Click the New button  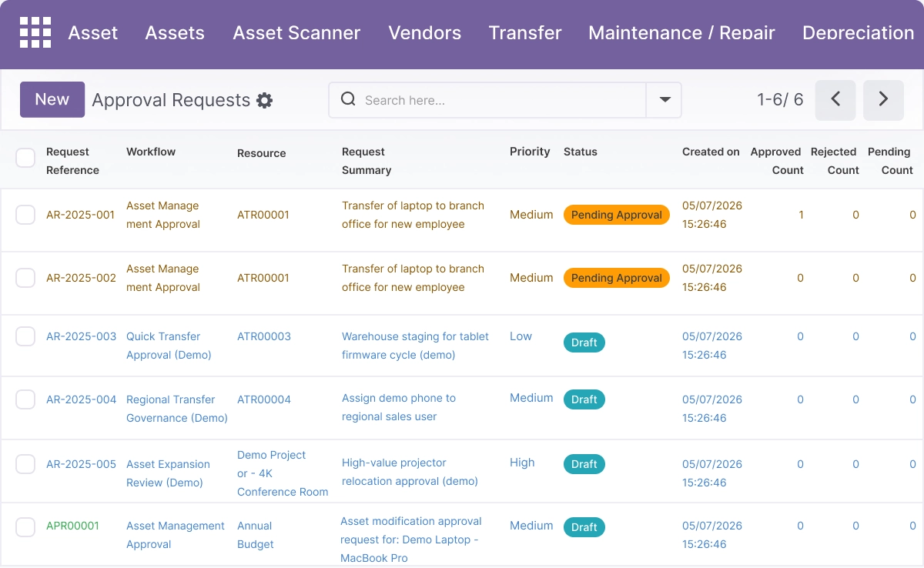coord(52,100)
